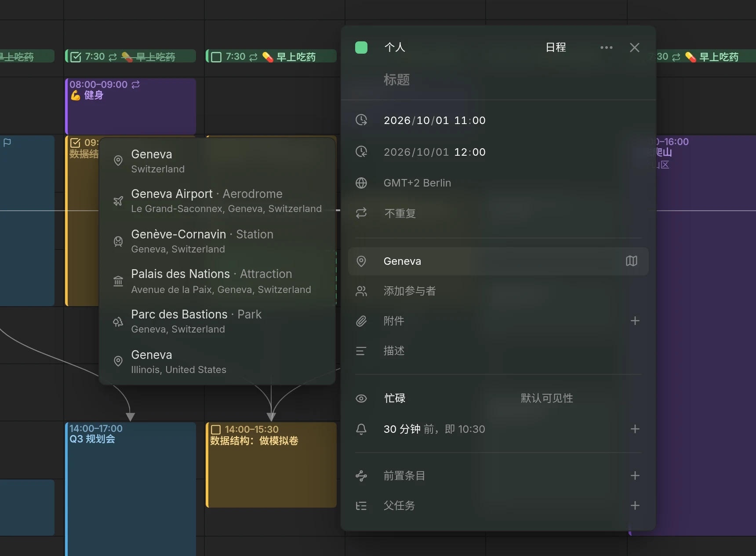Viewport: 756px width, 556px height.
Task: Add another reminder with the plus icon
Action: pos(635,429)
